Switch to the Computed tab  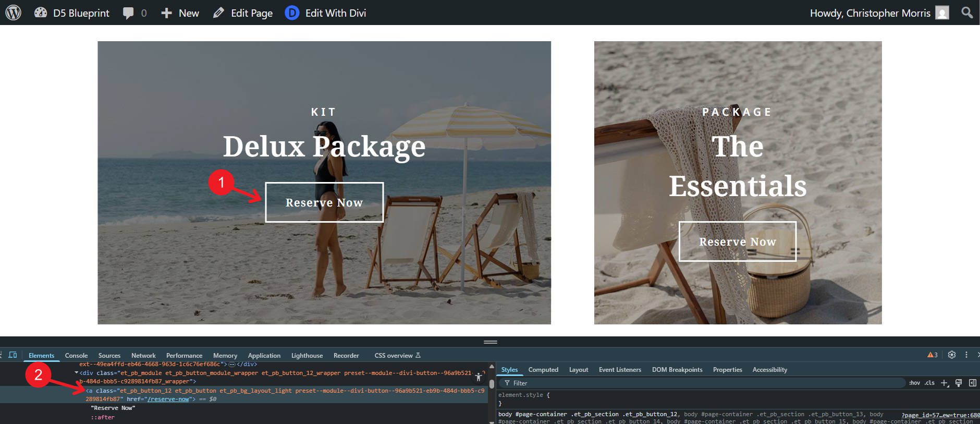[x=543, y=370]
